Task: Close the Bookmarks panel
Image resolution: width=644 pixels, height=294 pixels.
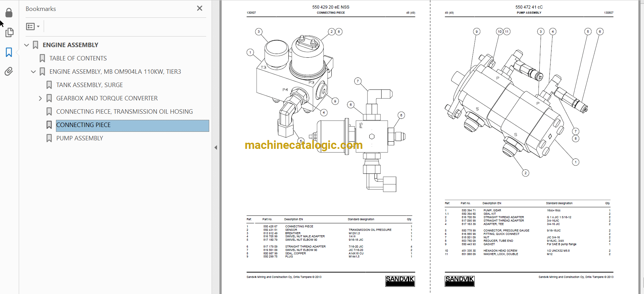Action: tap(200, 8)
